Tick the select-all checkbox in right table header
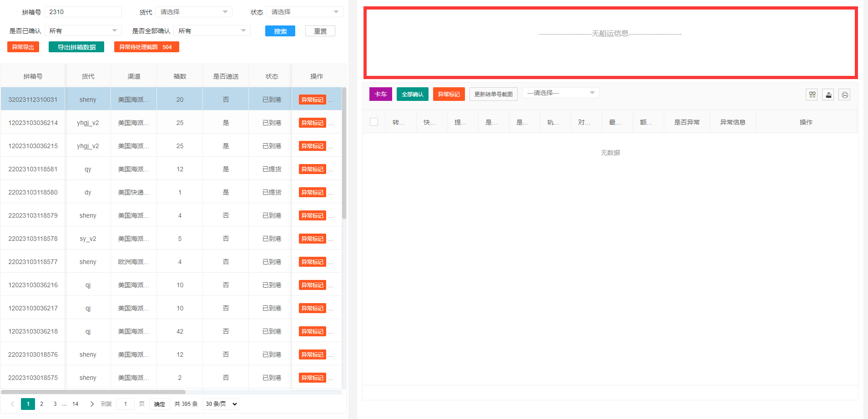Image resolution: width=868 pixels, height=419 pixels. tap(374, 122)
